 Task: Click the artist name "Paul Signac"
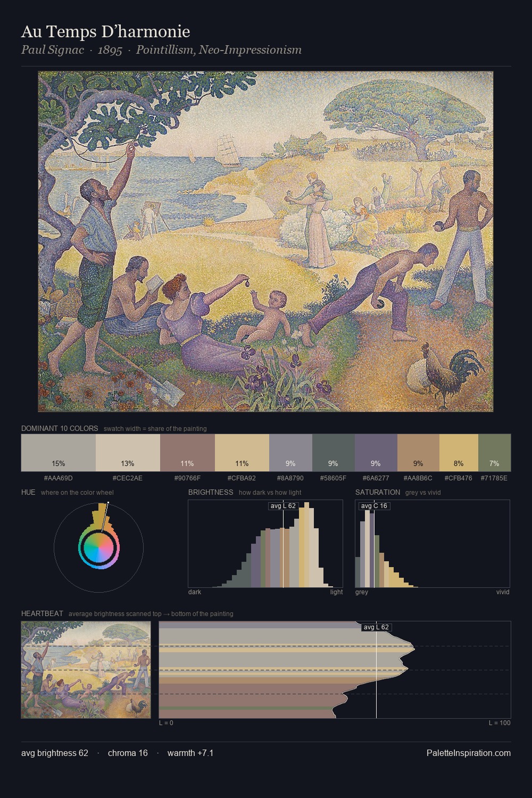tap(53, 50)
